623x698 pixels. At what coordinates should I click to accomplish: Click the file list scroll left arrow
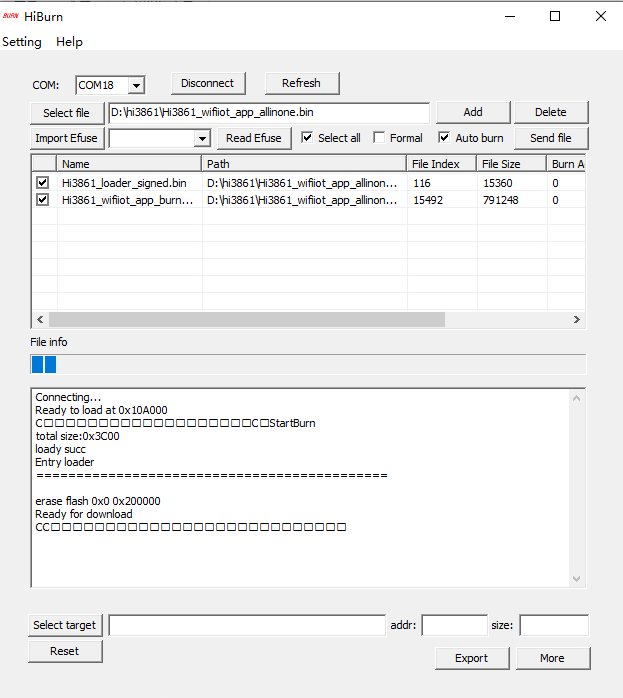40,319
